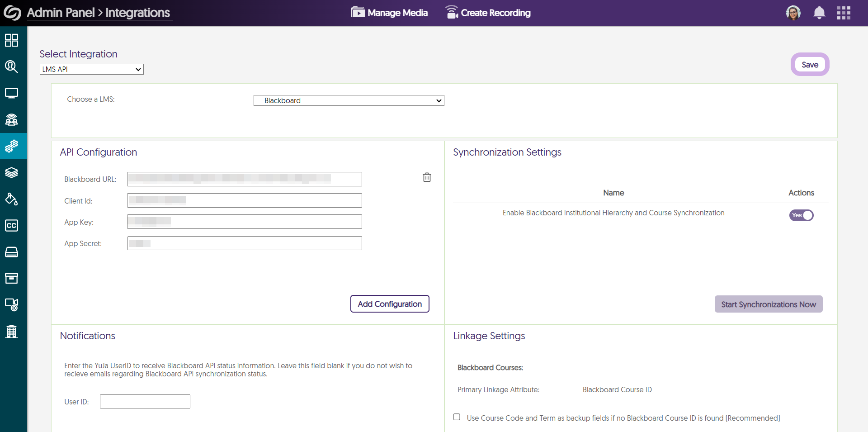Click the 'Blackboard Courses:' label
Viewport: 868px width, 432px height.
[x=491, y=368]
